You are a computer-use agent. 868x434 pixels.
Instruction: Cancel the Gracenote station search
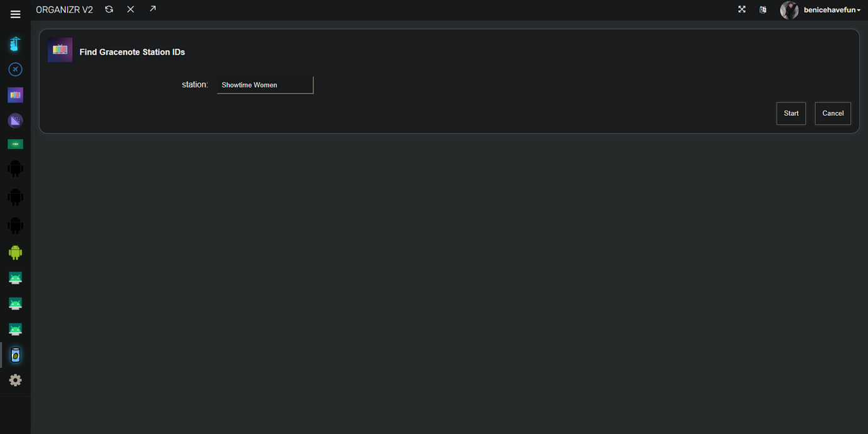point(833,113)
